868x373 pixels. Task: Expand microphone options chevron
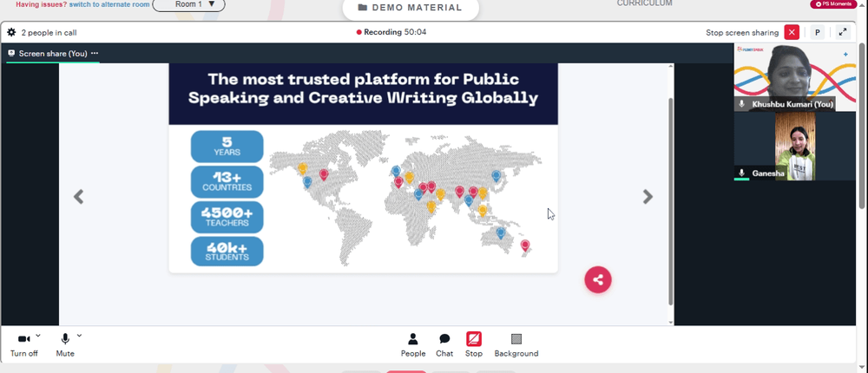79,336
